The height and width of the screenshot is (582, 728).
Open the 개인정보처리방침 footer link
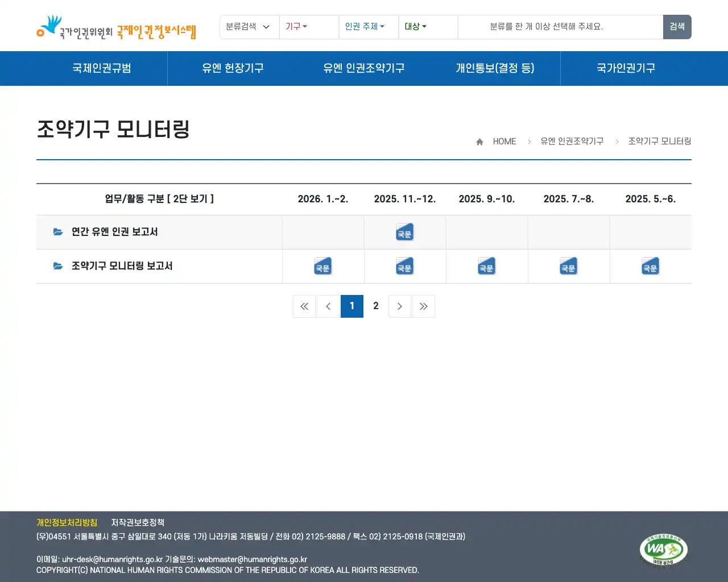pyautogui.click(x=67, y=522)
